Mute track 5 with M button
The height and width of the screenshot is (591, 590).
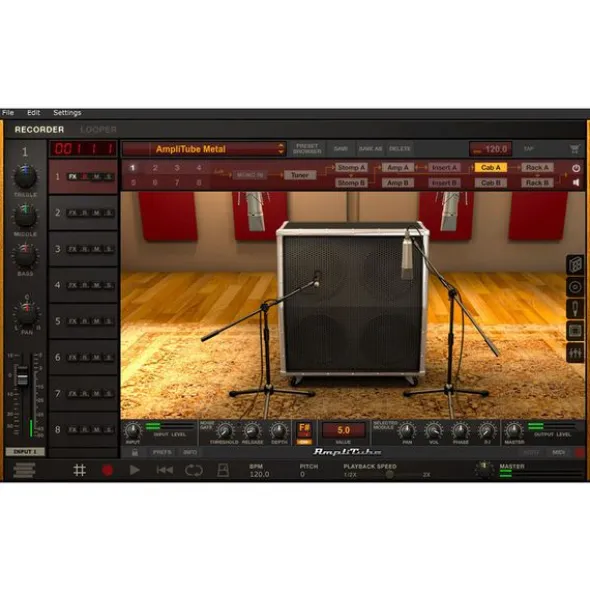tap(97, 321)
